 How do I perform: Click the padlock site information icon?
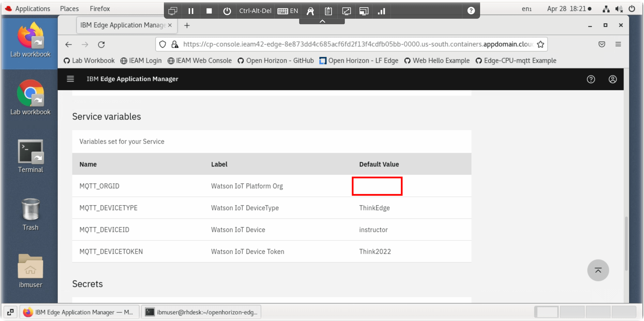point(175,44)
